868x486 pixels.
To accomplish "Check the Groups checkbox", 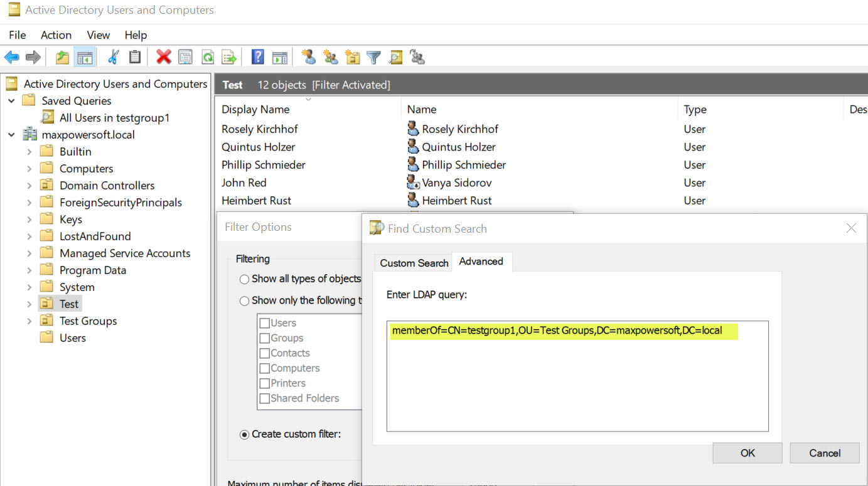I will [x=265, y=338].
